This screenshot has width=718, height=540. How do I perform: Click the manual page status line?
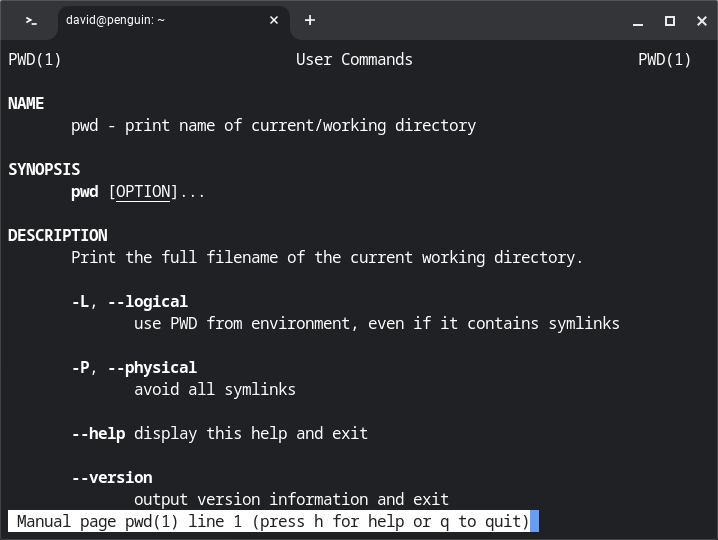coord(270,522)
